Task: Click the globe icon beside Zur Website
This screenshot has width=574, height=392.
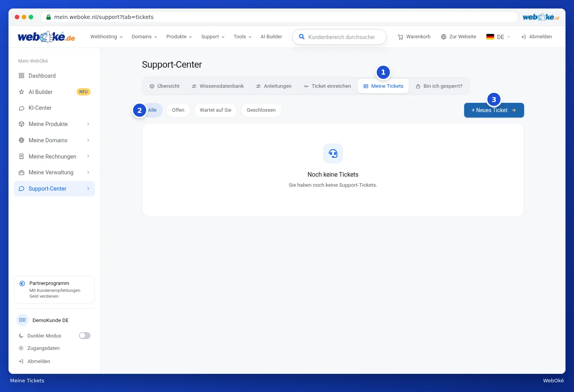Action: [444, 37]
